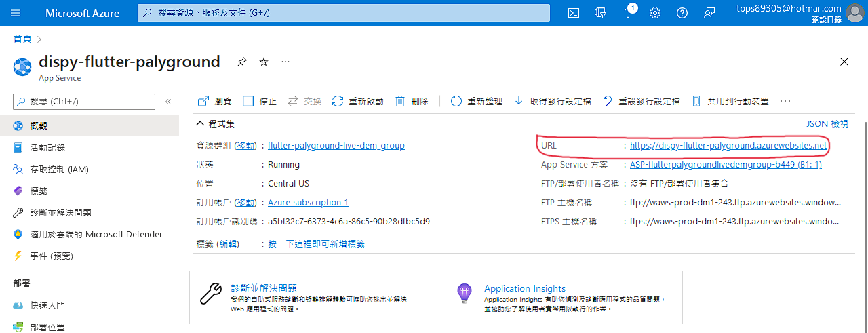Click the 交換 swap toolbar button

[304, 101]
